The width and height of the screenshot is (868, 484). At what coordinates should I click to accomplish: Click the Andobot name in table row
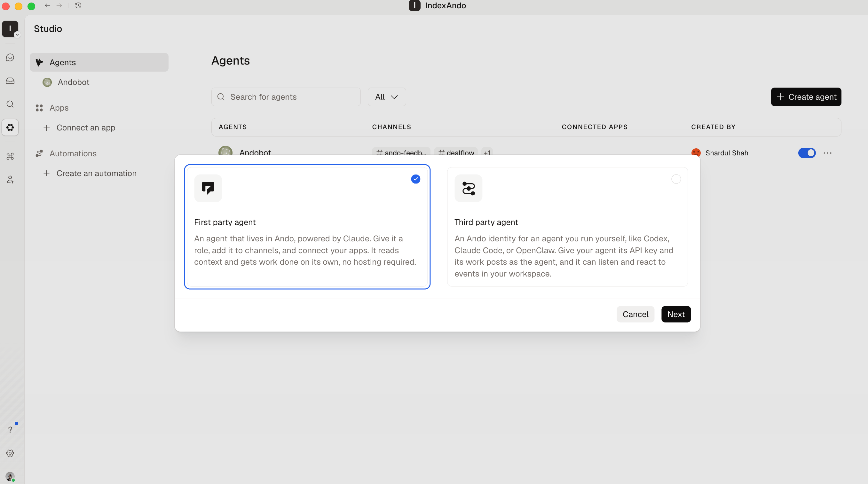(255, 152)
